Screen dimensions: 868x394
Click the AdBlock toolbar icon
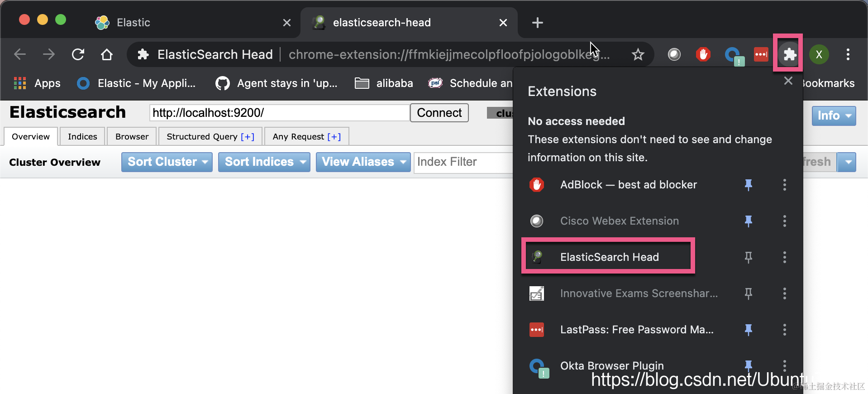point(703,55)
